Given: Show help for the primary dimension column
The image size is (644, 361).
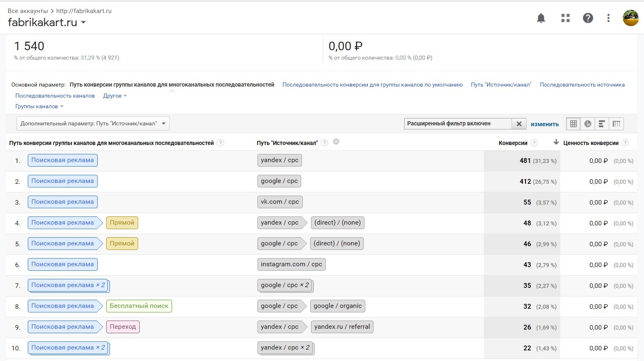Looking at the screenshot, I should 221,143.
